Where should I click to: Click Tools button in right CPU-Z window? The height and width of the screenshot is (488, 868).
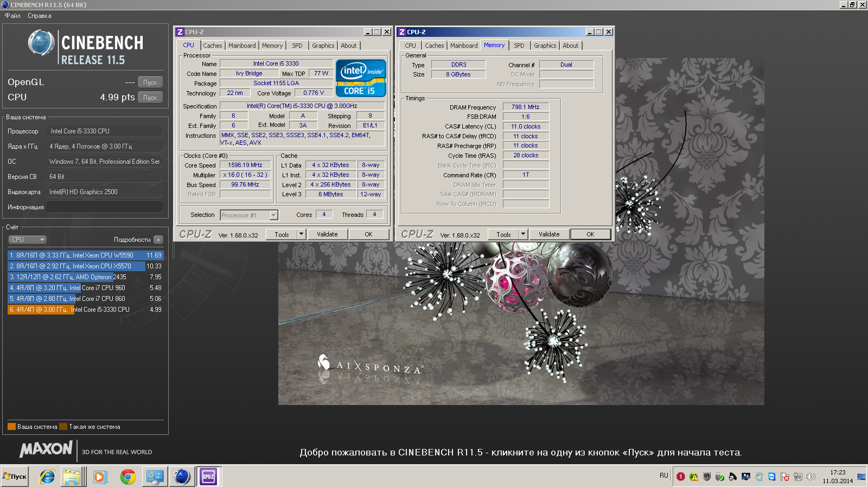point(504,234)
